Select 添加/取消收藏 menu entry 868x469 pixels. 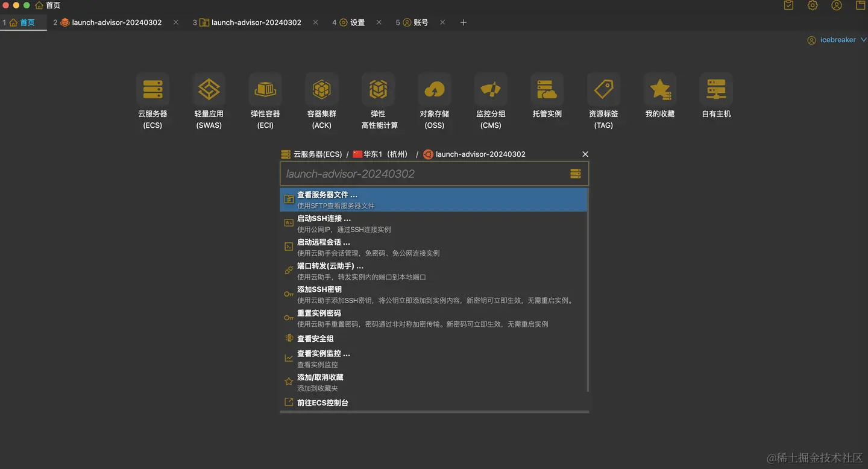click(x=433, y=382)
